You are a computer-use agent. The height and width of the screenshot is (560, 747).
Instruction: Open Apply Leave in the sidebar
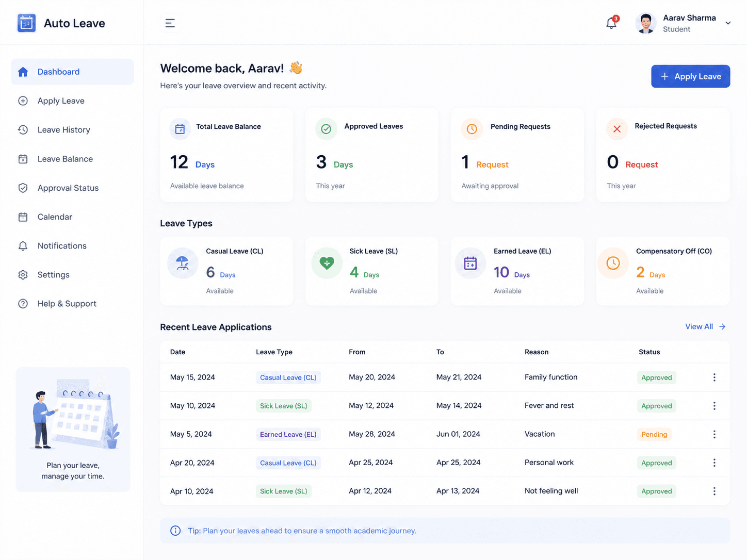point(72,101)
